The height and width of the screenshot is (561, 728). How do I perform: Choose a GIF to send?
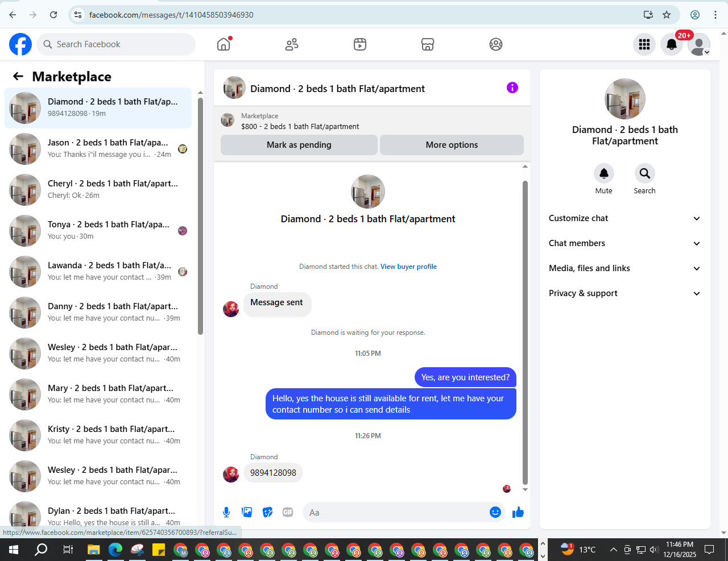tap(288, 512)
